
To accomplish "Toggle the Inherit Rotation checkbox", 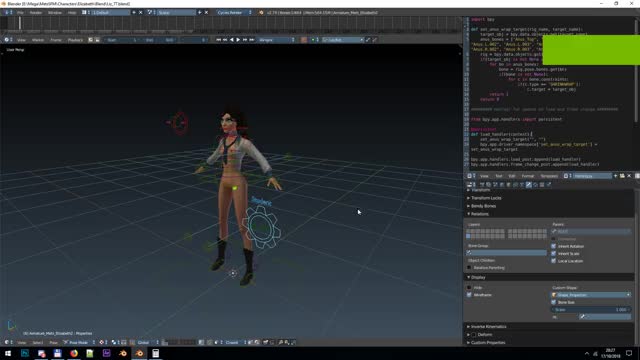I will click(554, 246).
